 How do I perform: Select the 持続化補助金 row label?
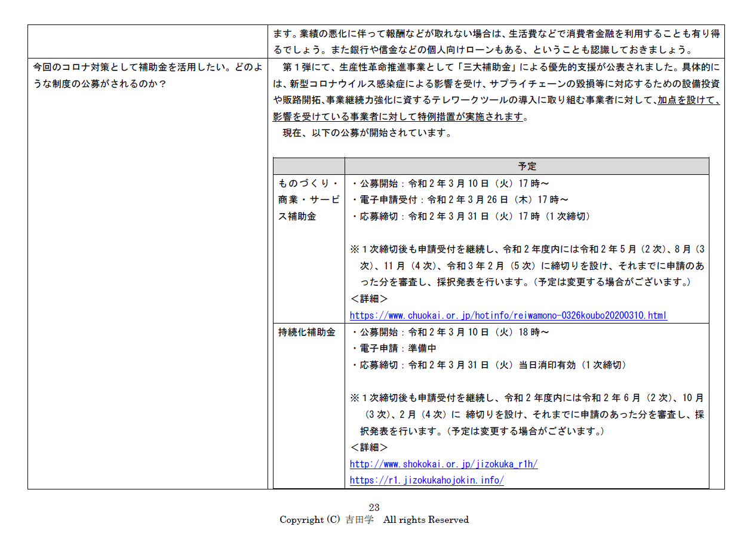coord(306,332)
